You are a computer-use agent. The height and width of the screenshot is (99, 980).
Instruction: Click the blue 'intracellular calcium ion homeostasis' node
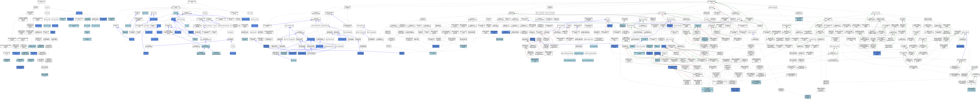click(533, 39)
